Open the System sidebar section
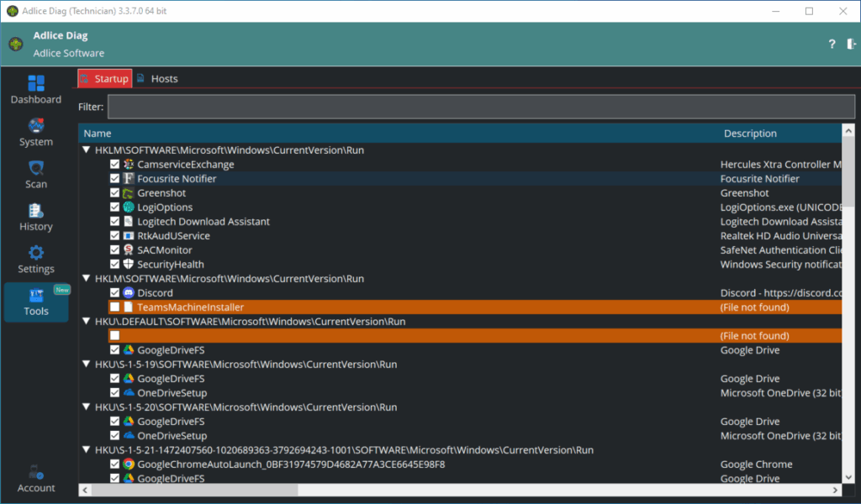The width and height of the screenshot is (861, 504). click(x=35, y=133)
